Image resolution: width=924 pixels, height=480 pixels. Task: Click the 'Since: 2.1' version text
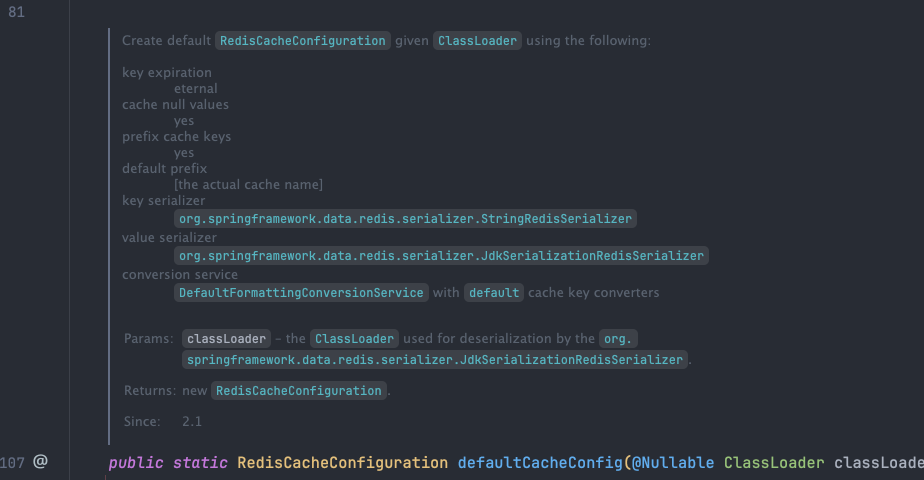[163, 421]
